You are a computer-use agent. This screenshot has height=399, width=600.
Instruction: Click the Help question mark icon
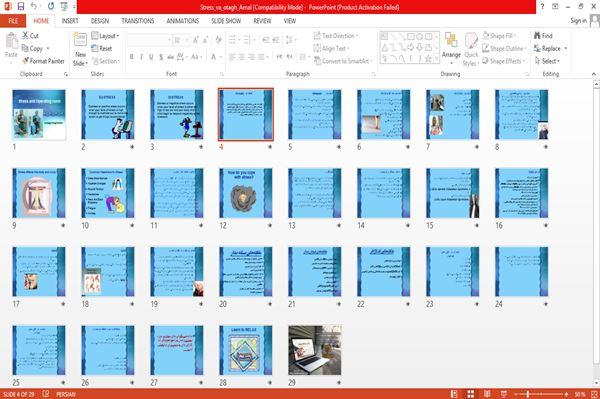click(542, 6)
